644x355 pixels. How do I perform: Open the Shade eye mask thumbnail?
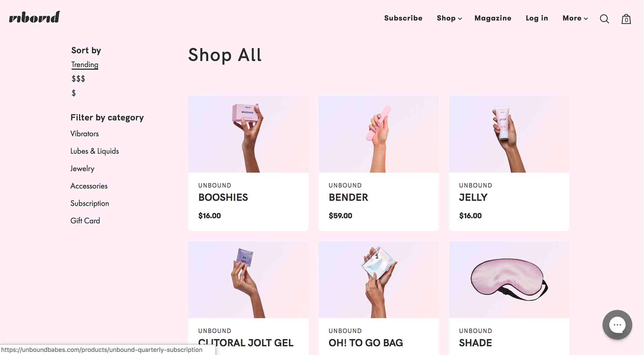click(x=509, y=279)
